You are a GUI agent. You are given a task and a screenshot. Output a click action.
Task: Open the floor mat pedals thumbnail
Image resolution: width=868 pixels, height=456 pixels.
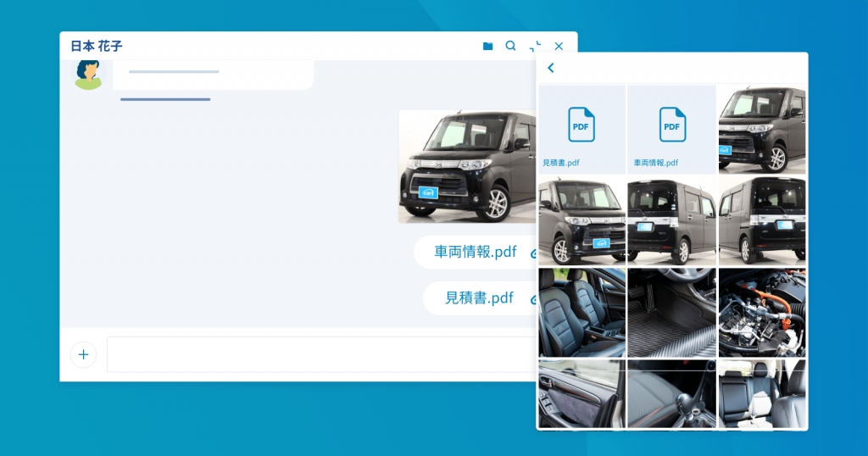coord(672,313)
